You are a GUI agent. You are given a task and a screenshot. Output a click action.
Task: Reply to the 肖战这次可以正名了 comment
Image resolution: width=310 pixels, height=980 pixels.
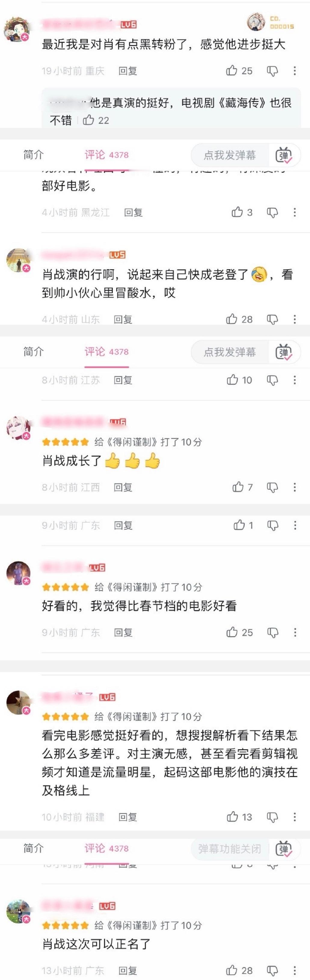pyautogui.click(x=127, y=970)
